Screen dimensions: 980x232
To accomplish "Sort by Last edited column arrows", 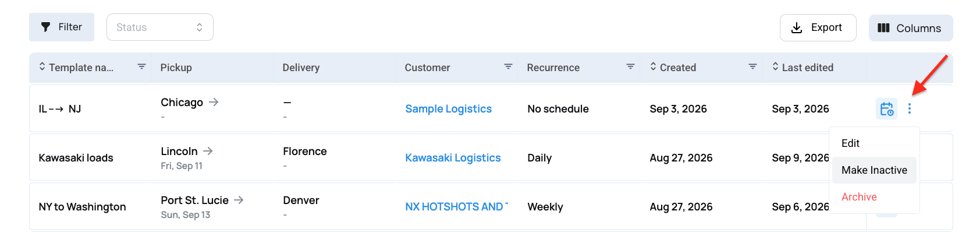I will pos(775,66).
